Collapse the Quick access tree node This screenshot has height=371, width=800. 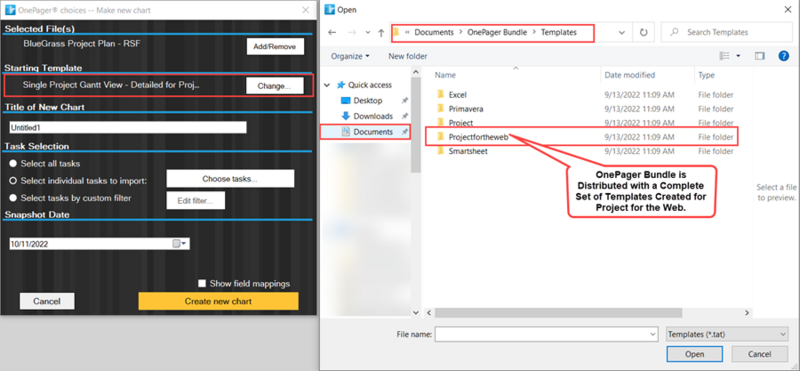[328, 85]
